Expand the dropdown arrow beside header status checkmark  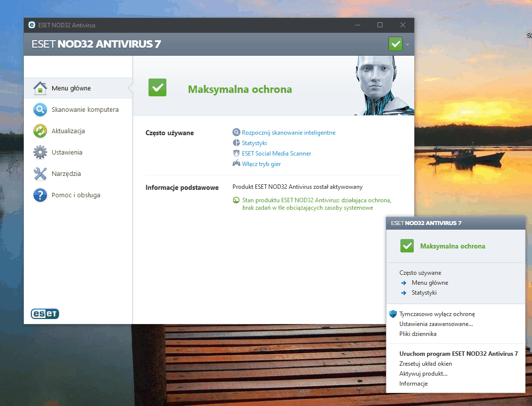[x=407, y=44]
